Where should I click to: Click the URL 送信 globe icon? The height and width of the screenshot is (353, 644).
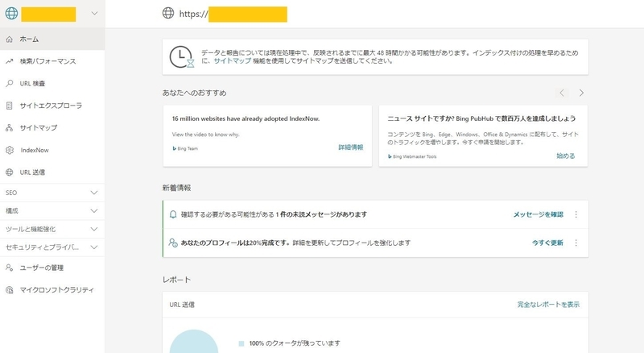coord(10,172)
